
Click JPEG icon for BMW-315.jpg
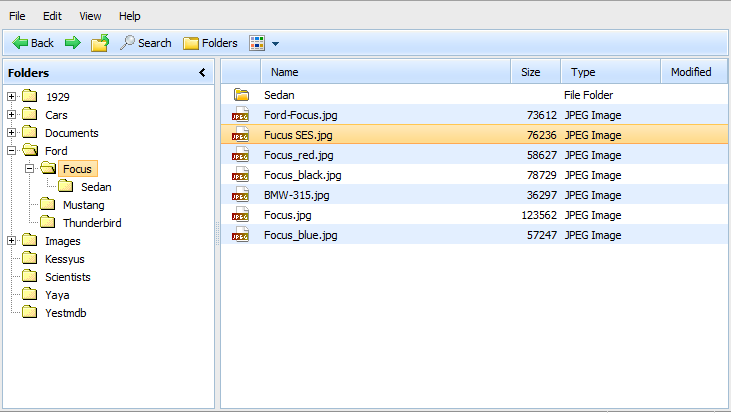tap(241, 194)
